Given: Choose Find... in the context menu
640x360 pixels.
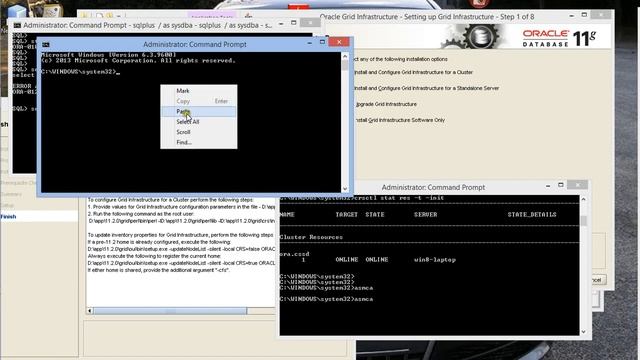Looking at the screenshot, I should click(x=198, y=142).
